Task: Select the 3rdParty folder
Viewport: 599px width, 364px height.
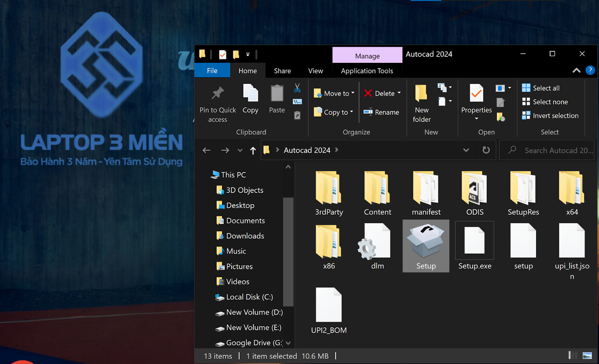Action: (329, 193)
